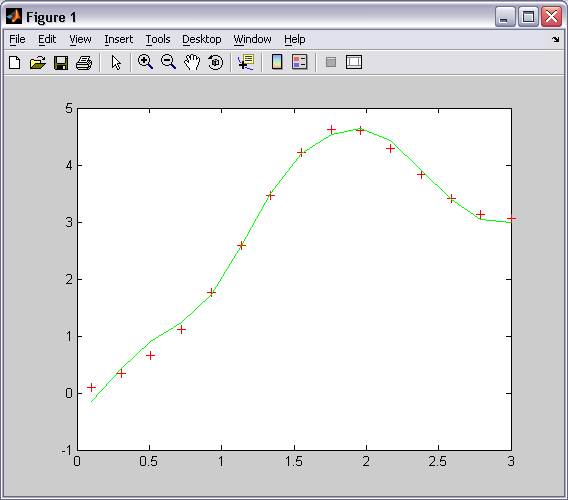
Task: Choose the Pan hand tool
Action: coord(192,62)
